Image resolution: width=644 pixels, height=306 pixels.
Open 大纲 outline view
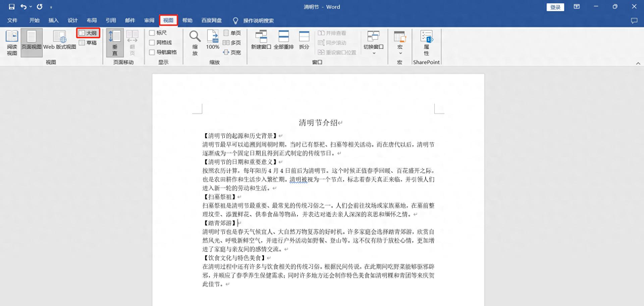coord(88,33)
